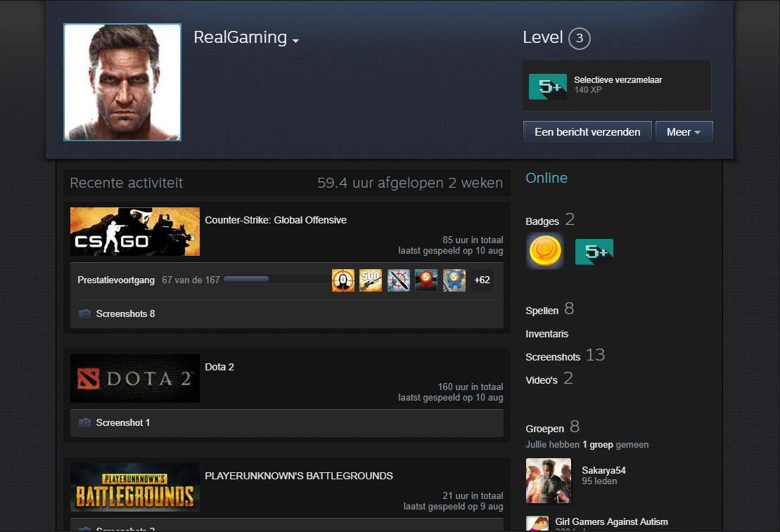Go to the Badges section link
Screen dimensions: 780x532
point(542,221)
